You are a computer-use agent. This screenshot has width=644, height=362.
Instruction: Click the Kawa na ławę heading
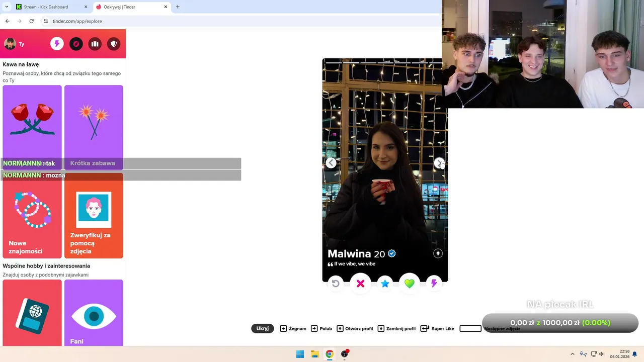21,64
